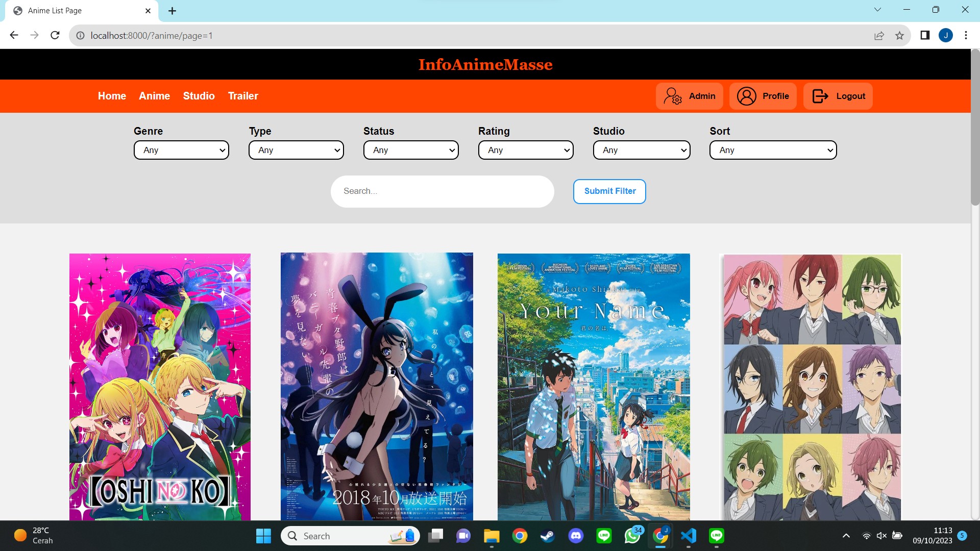
Task: Open the Status filter dropdown
Action: click(x=411, y=150)
